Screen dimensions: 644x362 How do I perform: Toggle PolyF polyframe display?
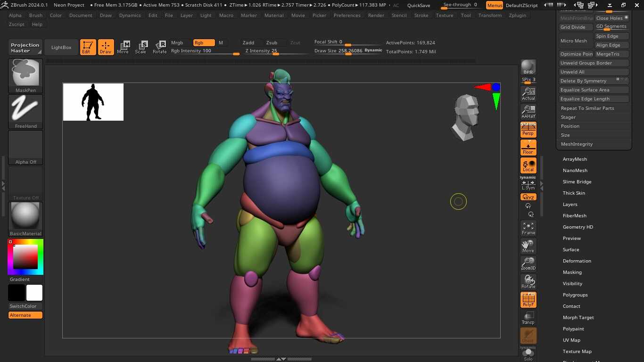click(x=528, y=300)
